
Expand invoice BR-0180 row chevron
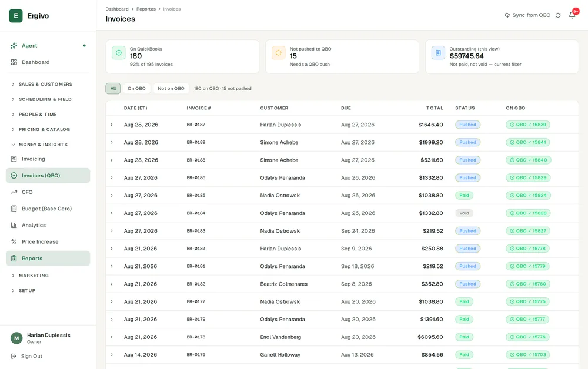click(111, 249)
